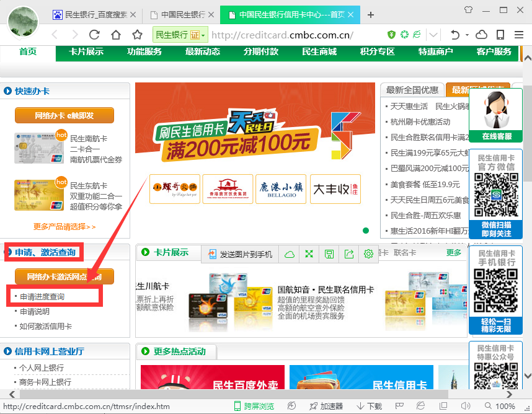Click the 网络办卡激活网点查询 button
The width and height of the screenshot is (532, 414).
tap(64, 276)
